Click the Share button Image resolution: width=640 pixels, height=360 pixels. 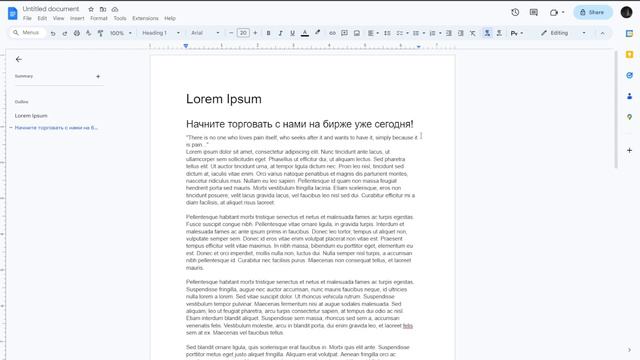pyautogui.click(x=593, y=12)
